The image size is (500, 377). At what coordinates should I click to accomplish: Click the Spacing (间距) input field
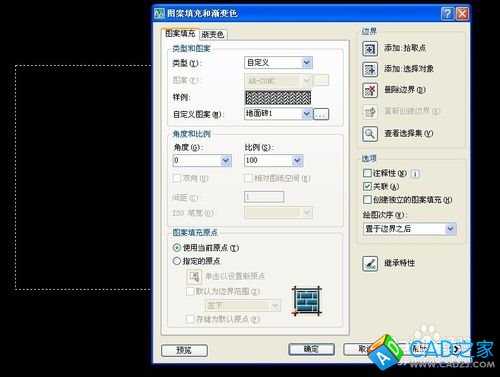pyautogui.click(x=264, y=197)
